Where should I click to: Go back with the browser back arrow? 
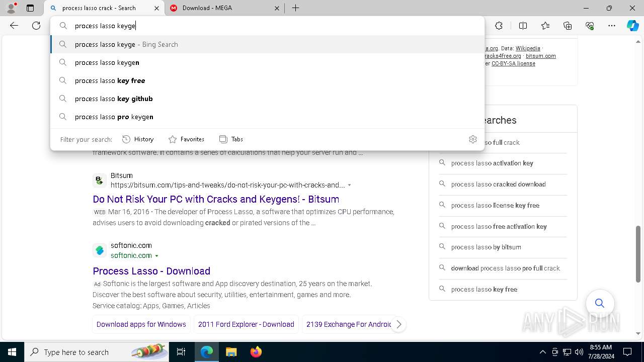14,26
